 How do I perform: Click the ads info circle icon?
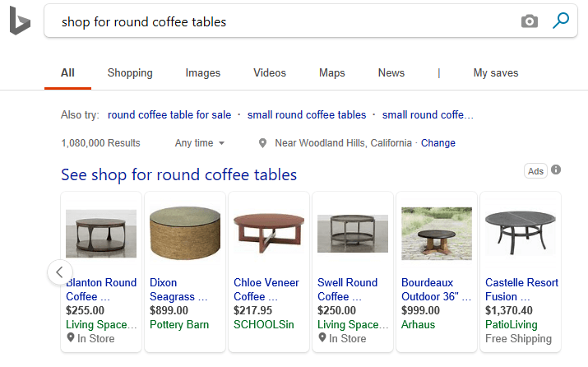tap(556, 170)
